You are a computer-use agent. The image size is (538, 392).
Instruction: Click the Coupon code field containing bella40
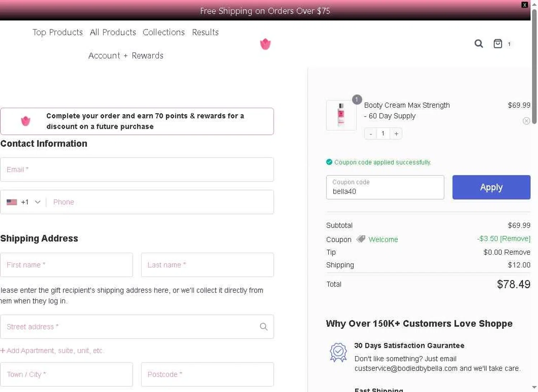(385, 187)
